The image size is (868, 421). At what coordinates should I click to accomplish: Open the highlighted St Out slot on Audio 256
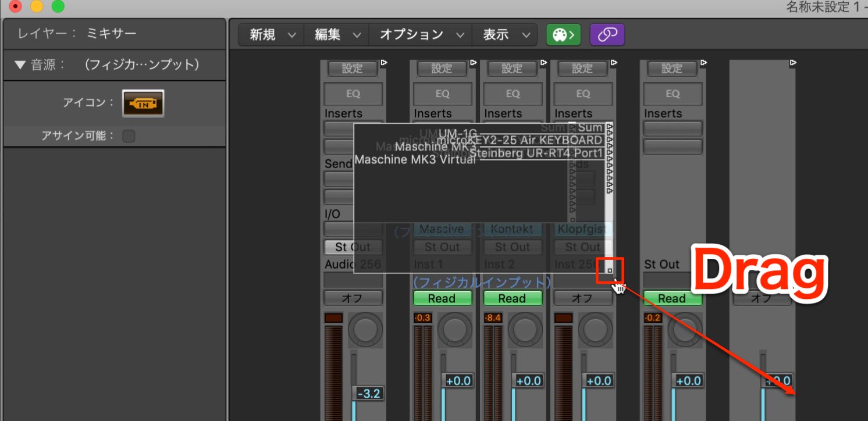[x=353, y=247]
